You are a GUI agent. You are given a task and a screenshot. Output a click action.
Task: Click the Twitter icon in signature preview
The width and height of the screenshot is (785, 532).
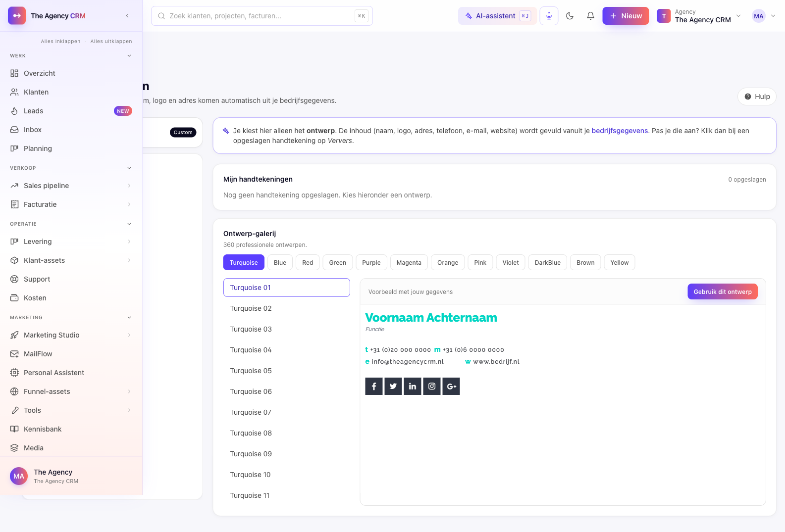(x=393, y=386)
